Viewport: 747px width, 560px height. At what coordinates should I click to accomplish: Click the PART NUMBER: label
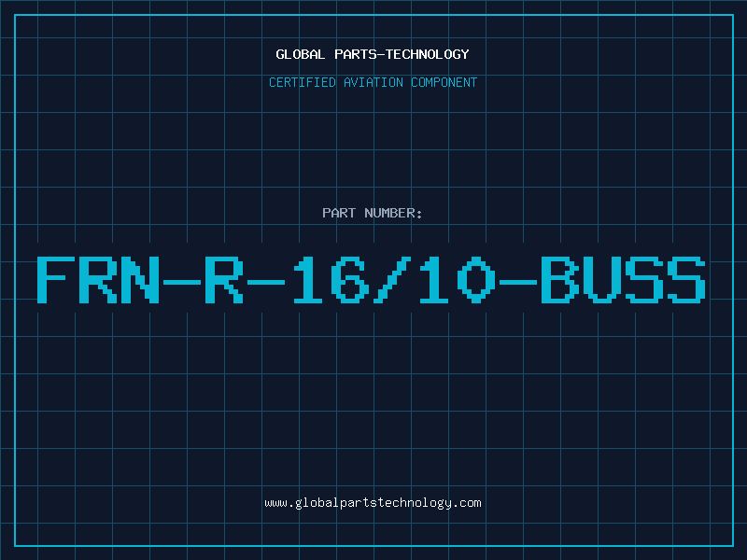coord(373,213)
